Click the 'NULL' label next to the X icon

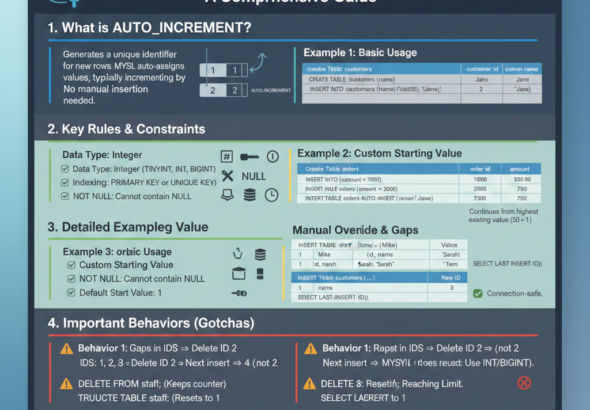pos(254,176)
